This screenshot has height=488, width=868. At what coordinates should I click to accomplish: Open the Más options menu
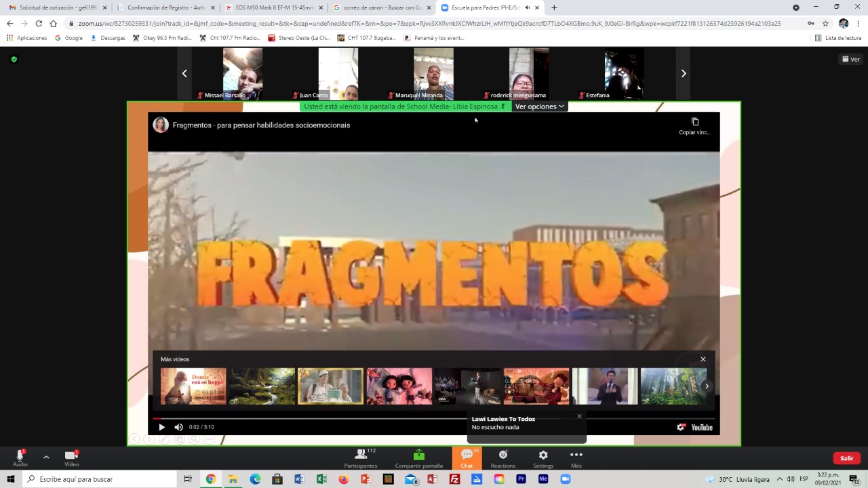[x=576, y=457]
